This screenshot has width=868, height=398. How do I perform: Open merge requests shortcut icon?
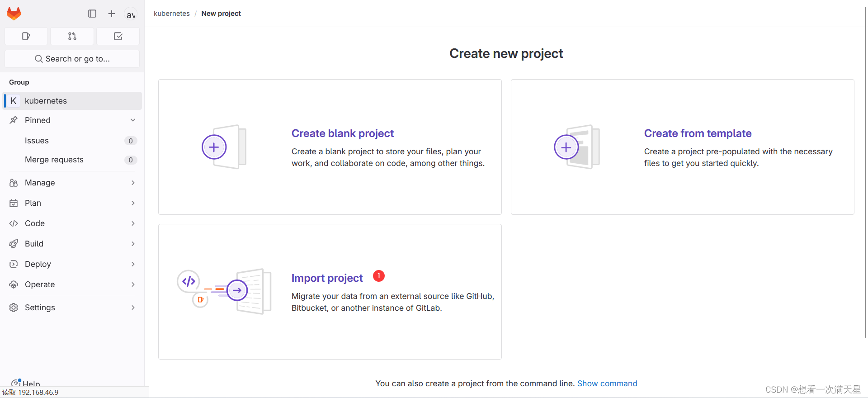pyautogui.click(x=72, y=36)
